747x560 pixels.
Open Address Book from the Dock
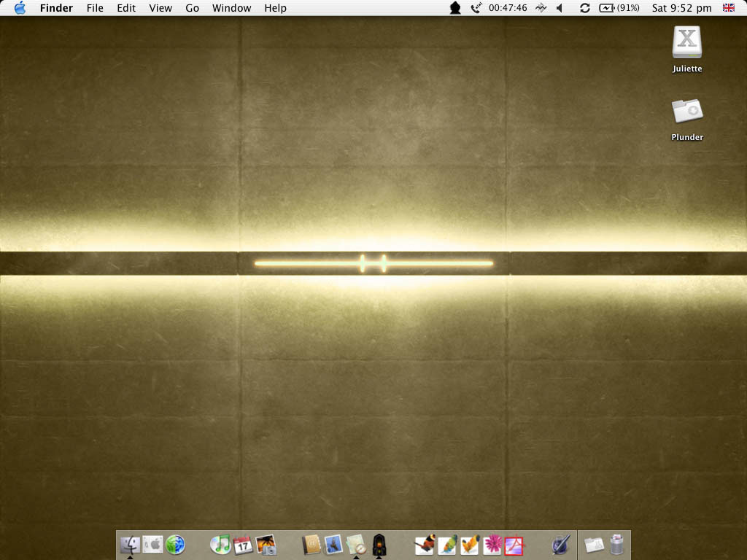(x=311, y=545)
